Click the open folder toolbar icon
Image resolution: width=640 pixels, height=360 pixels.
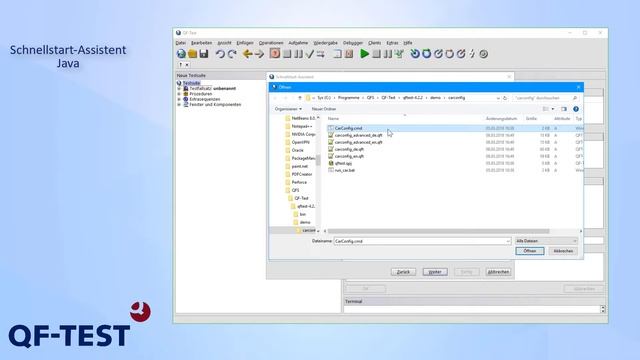192,53
